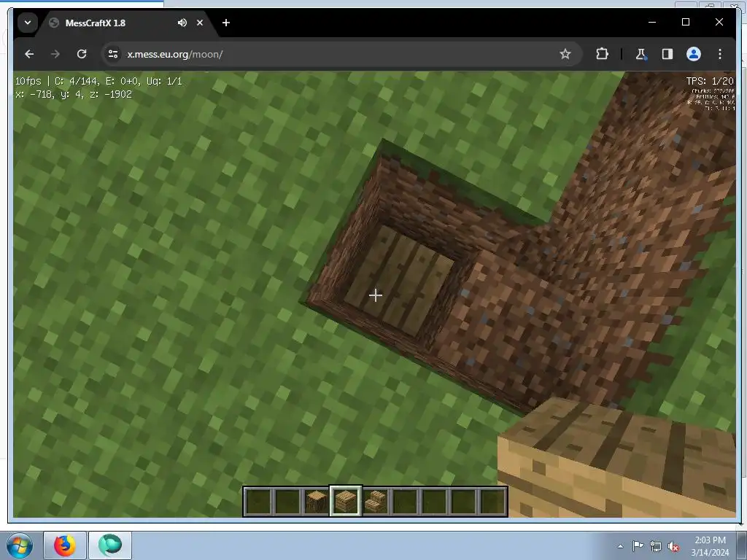View site information for x.mess.eu.org

tap(113, 54)
